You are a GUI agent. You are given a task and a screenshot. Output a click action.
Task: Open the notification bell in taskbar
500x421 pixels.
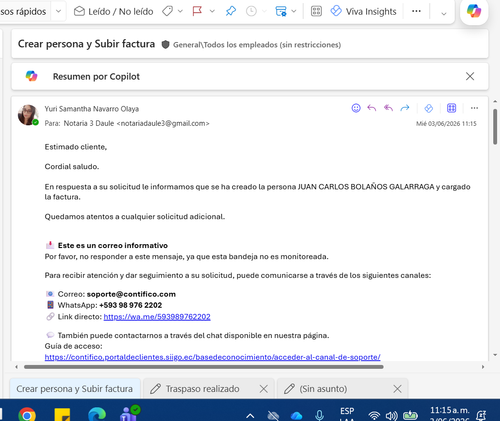click(x=481, y=415)
